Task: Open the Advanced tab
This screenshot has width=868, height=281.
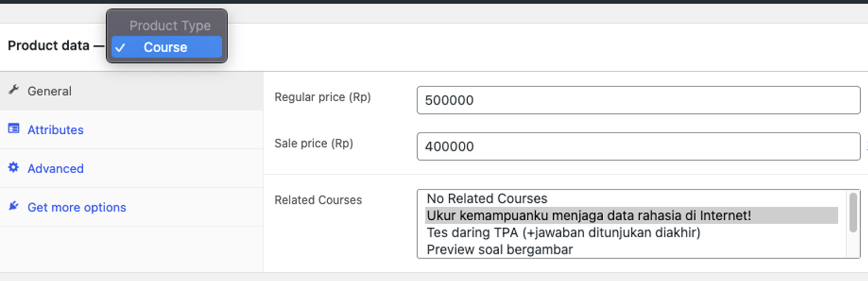Action: [x=56, y=169]
